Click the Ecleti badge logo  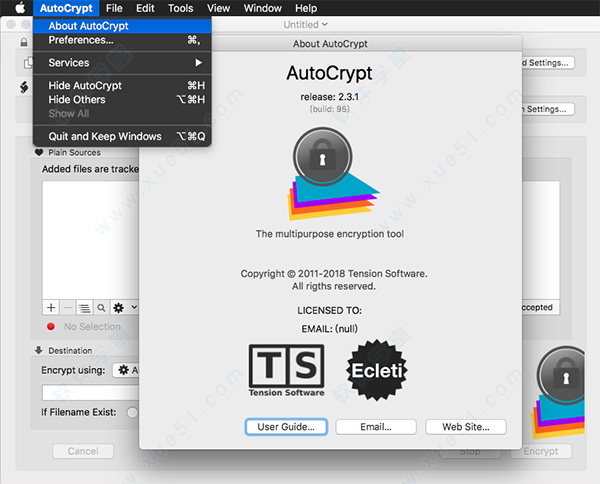(x=377, y=370)
